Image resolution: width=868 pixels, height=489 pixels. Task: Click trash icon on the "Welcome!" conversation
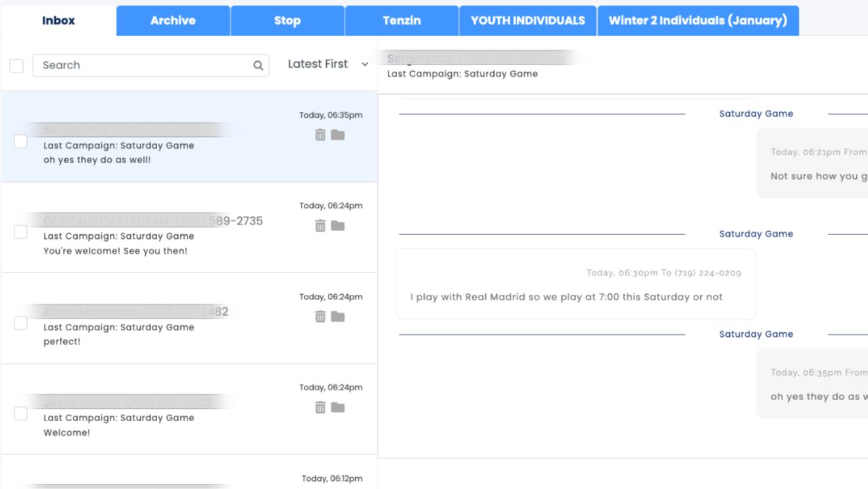pyautogui.click(x=320, y=407)
